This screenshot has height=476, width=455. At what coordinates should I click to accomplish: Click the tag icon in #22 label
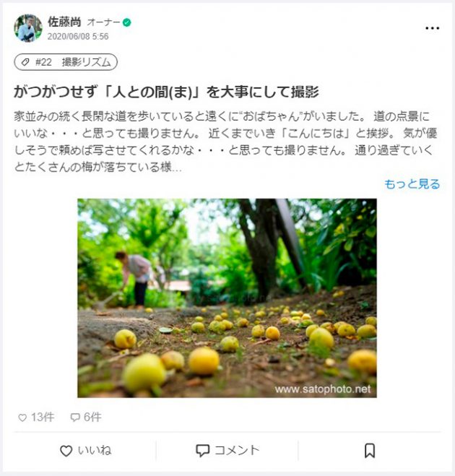[25, 62]
